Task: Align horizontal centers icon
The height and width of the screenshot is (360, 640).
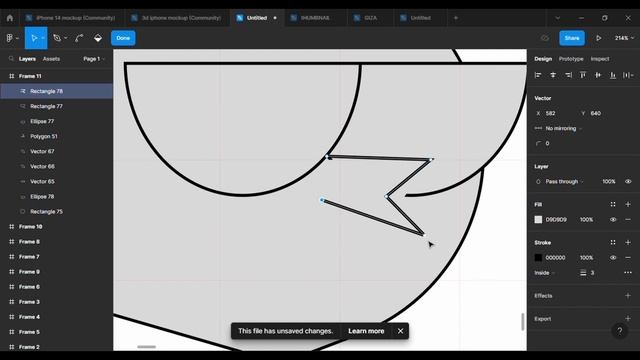Action: click(x=553, y=75)
